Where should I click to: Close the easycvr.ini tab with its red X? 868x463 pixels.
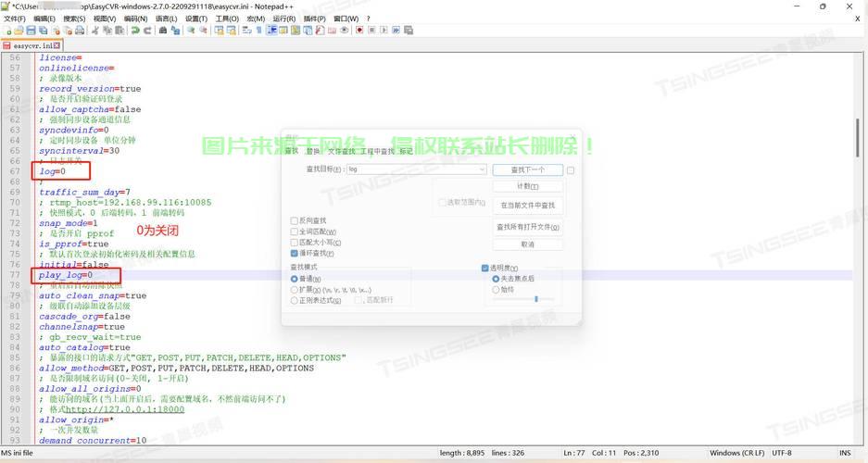pyautogui.click(x=57, y=45)
